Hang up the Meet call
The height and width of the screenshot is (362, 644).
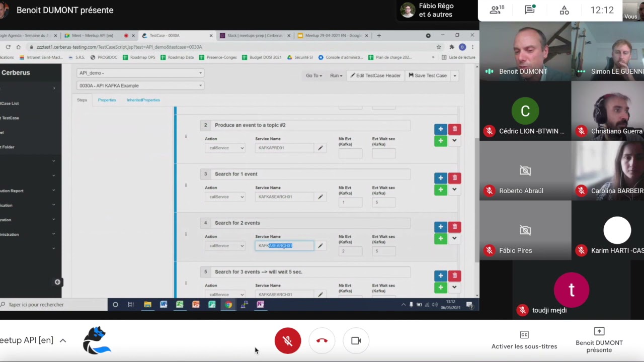pos(322,340)
